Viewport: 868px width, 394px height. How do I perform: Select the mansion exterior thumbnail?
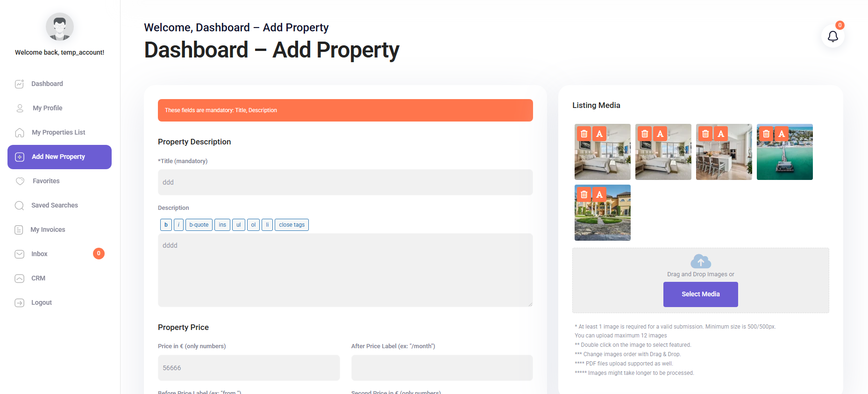coord(603,213)
